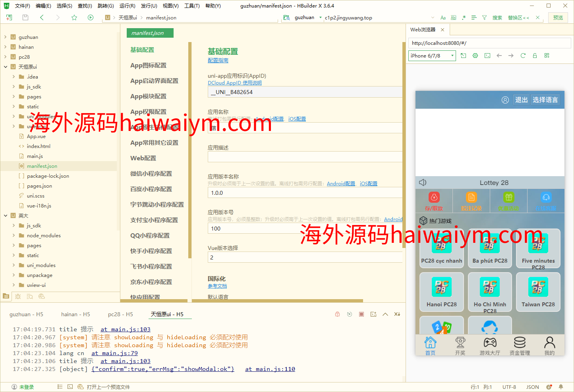The image size is (574, 392).
Task: Click the 预览 button
Action: pos(558,17)
